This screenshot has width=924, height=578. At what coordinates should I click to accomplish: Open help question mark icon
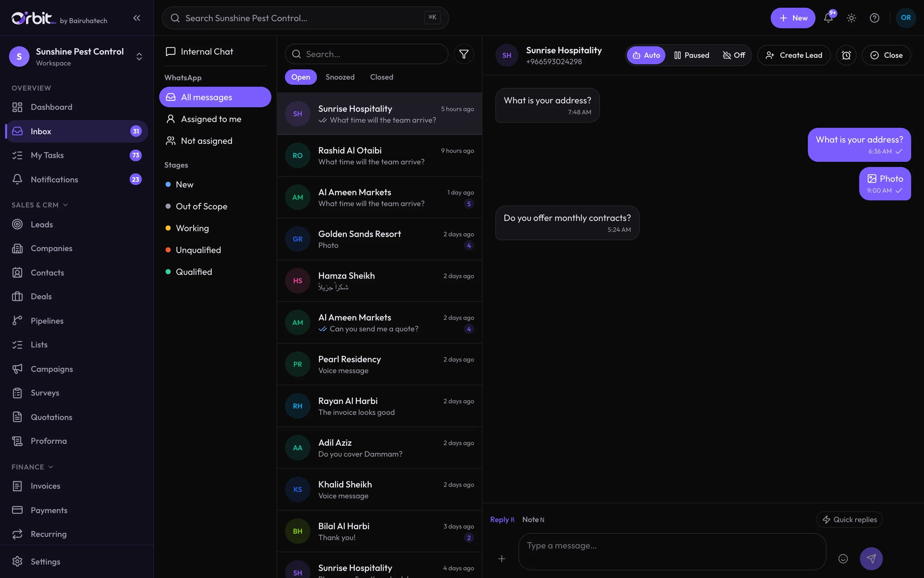[874, 18]
